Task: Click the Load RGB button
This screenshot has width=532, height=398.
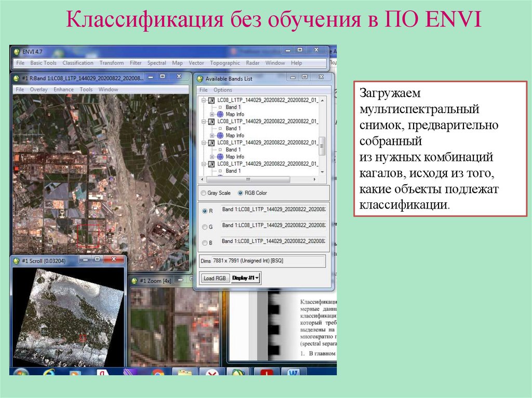Action: (215, 278)
